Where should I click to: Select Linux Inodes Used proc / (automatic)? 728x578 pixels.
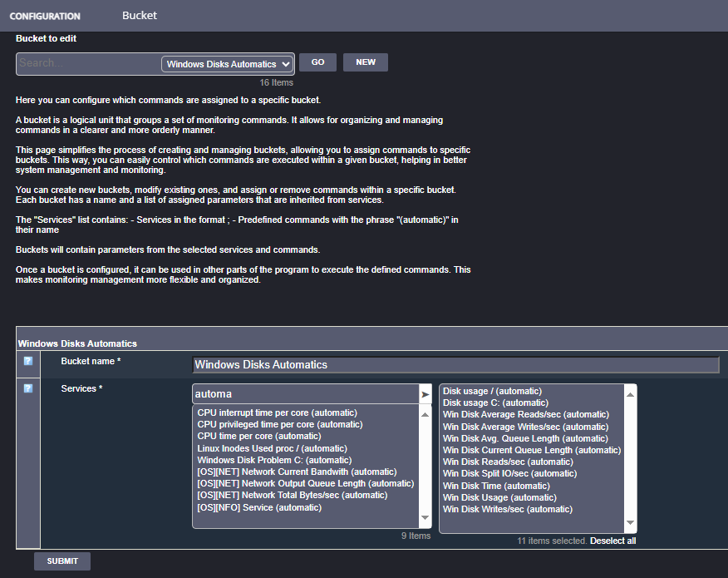point(272,448)
